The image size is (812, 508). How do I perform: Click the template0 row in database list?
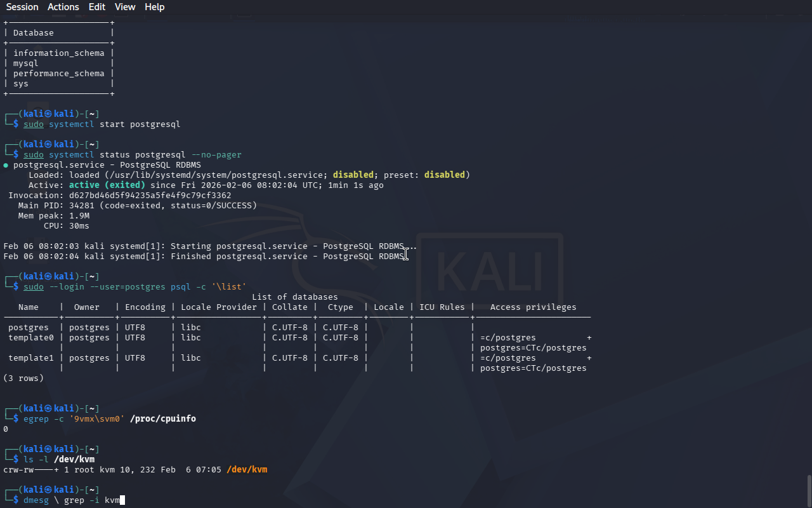pos(31,338)
